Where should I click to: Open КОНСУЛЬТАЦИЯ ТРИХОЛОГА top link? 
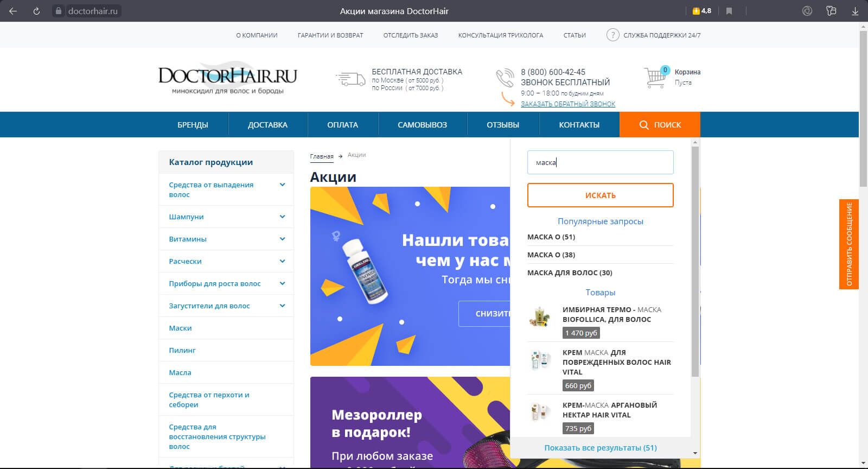coord(500,35)
